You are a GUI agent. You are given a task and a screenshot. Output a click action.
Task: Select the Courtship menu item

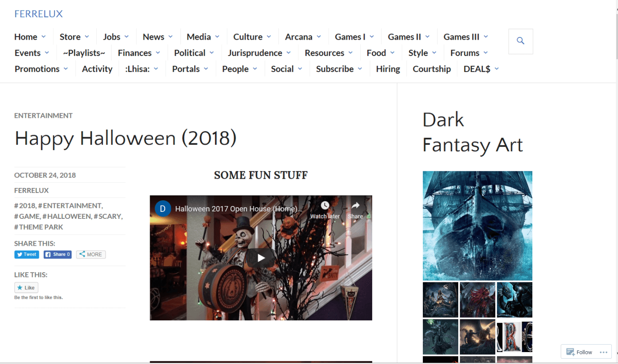click(432, 69)
